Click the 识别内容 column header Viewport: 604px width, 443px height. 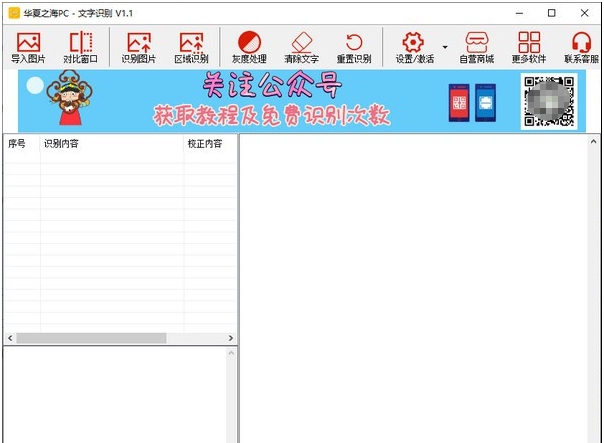pos(61,144)
